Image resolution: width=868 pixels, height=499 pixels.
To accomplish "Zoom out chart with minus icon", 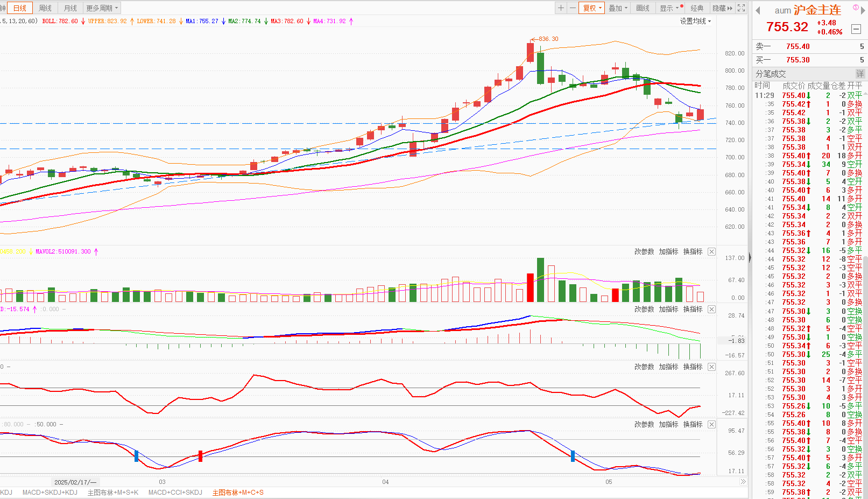I will [573, 8].
